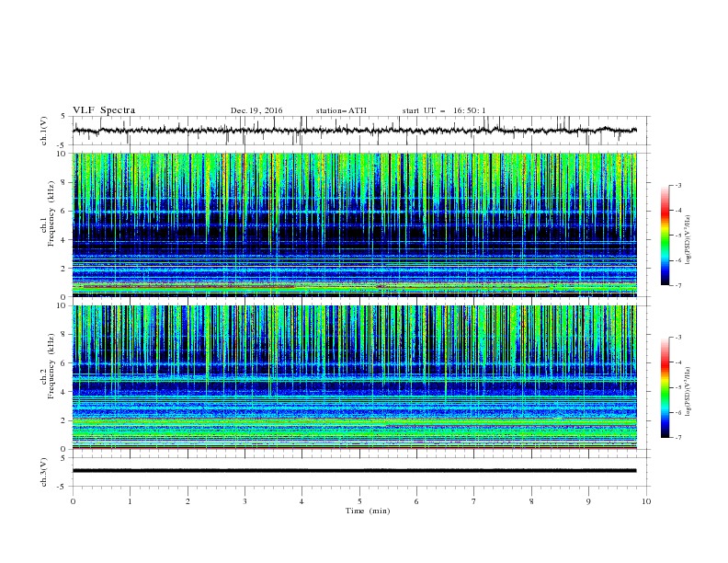Click time axis tick label "9"

[588, 501]
